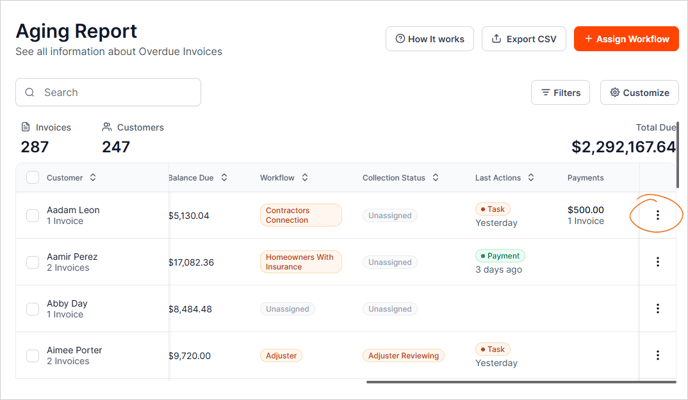
Task: Tick the checkbox beside Abby Day
Action: (x=32, y=309)
